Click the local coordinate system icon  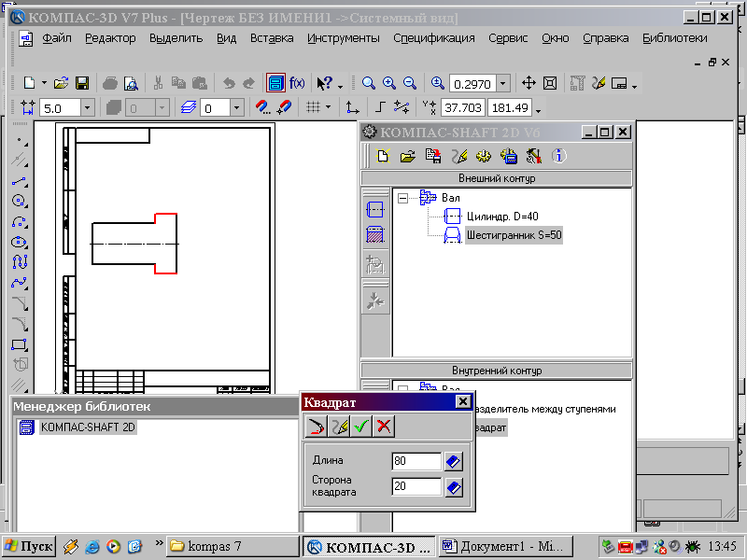[x=353, y=107]
